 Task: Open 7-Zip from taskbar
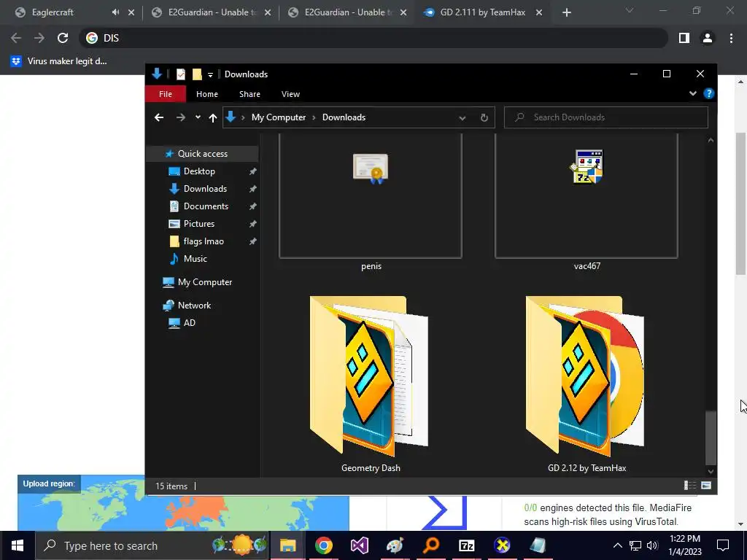click(466, 545)
